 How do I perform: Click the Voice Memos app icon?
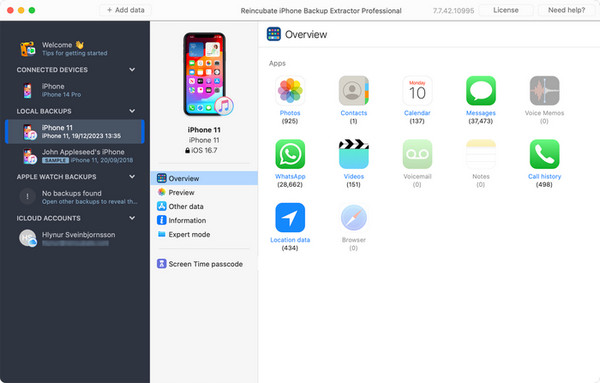coord(544,91)
